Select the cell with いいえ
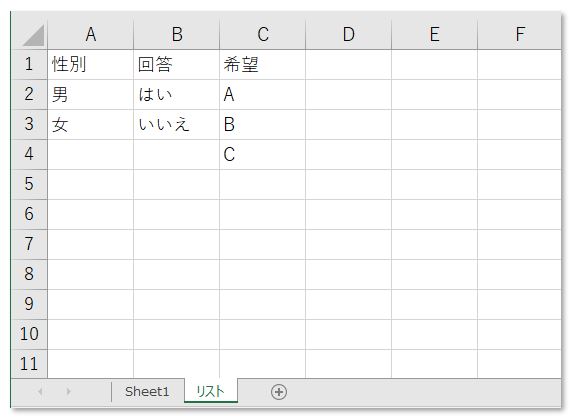The height and width of the screenshot is (420, 571). pyautogui.click(x=177, y=124)
